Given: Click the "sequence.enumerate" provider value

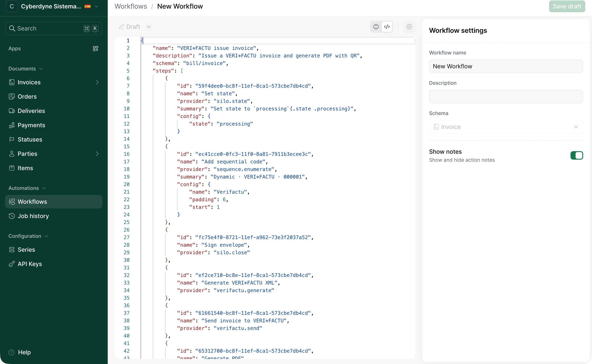Looking at the screenshot, I should click(244, 169).
